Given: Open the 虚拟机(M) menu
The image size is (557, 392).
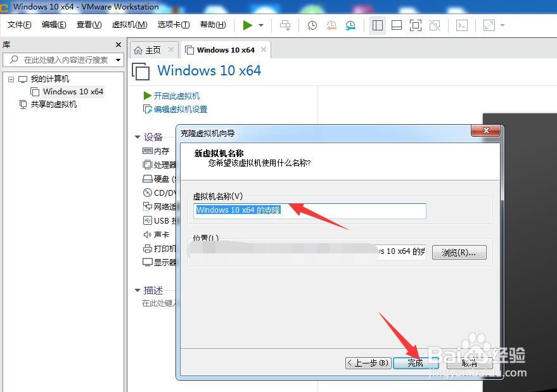Looking at the screenshot, I should coord(129,25).
